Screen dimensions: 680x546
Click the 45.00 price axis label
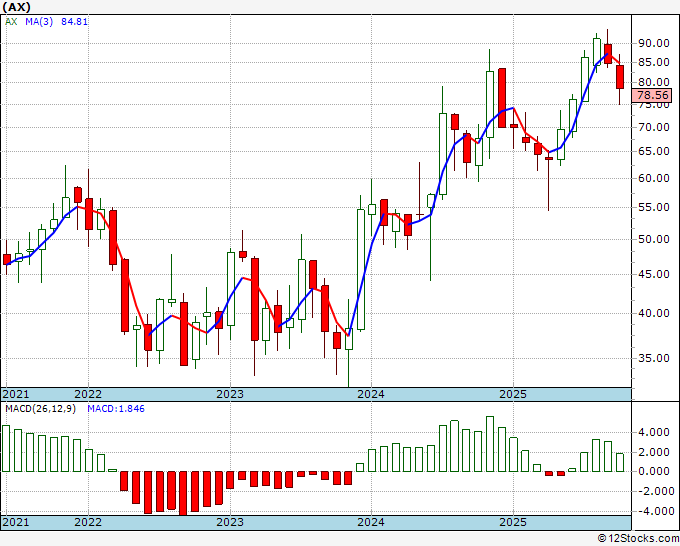tap(653, 274)
